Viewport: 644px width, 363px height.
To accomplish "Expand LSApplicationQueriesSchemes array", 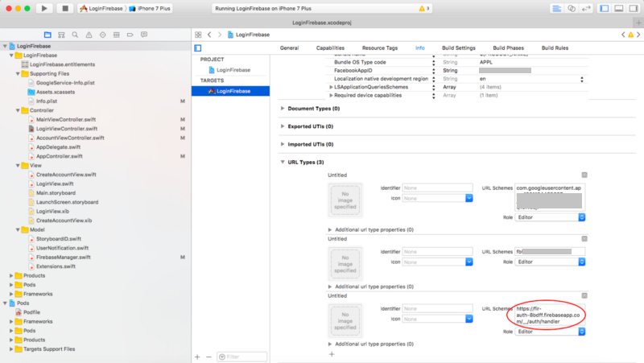I will tap(331, 87).
